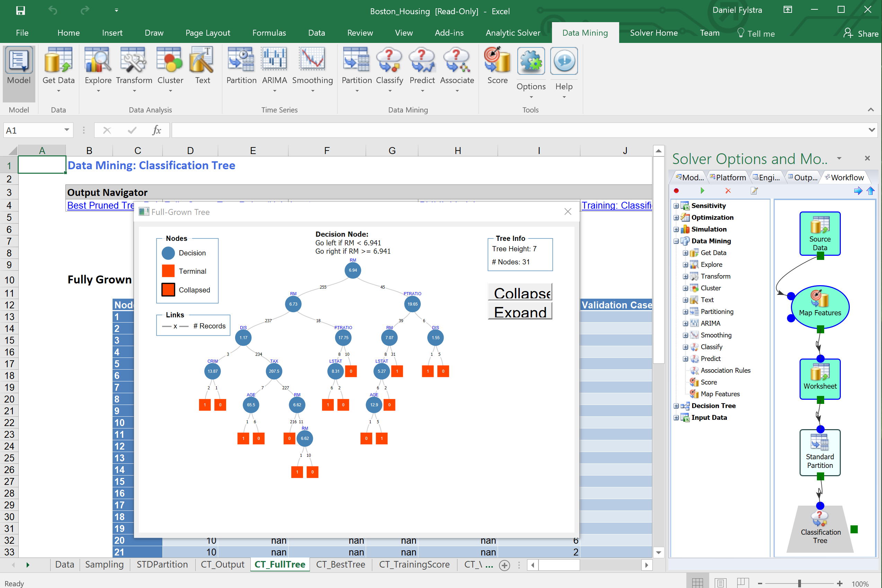Switch to the CT_BestTree sheet tab
The height and width of the screenshot is (588, 882).
340,564
